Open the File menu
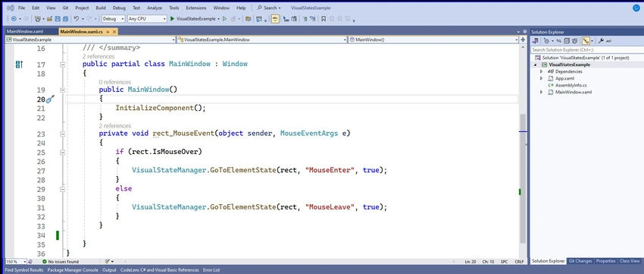The width and height of the screenshot is (644, 274). point(21,8)
